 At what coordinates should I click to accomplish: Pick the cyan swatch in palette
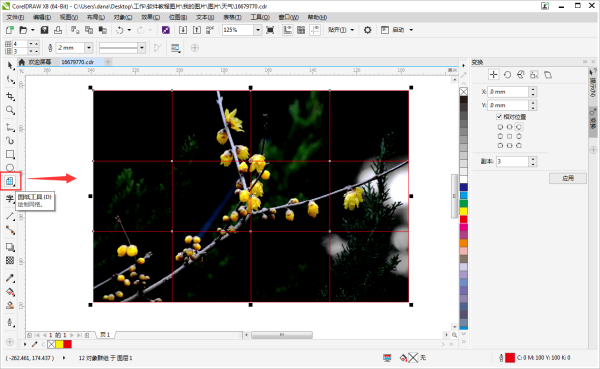tap(463, 195)
